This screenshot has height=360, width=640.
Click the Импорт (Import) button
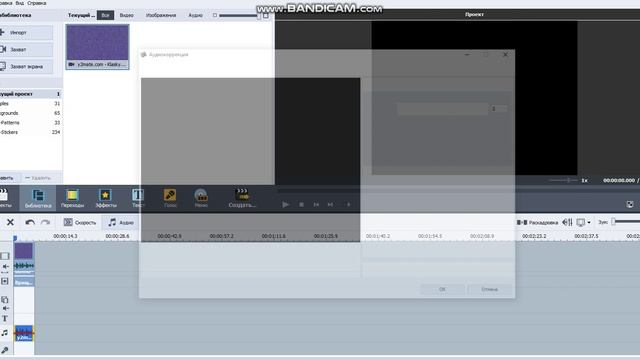click(x=26, y=32)
